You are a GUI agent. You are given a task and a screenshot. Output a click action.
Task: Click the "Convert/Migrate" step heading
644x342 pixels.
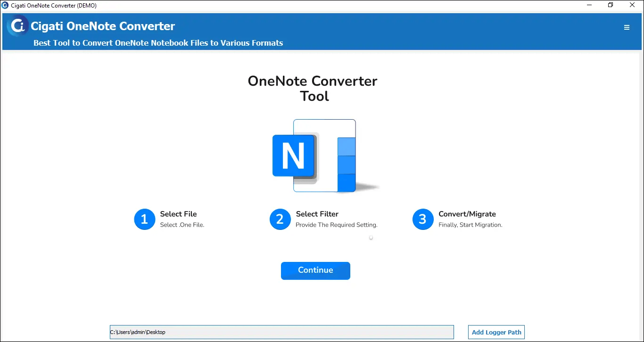(467, 214)
